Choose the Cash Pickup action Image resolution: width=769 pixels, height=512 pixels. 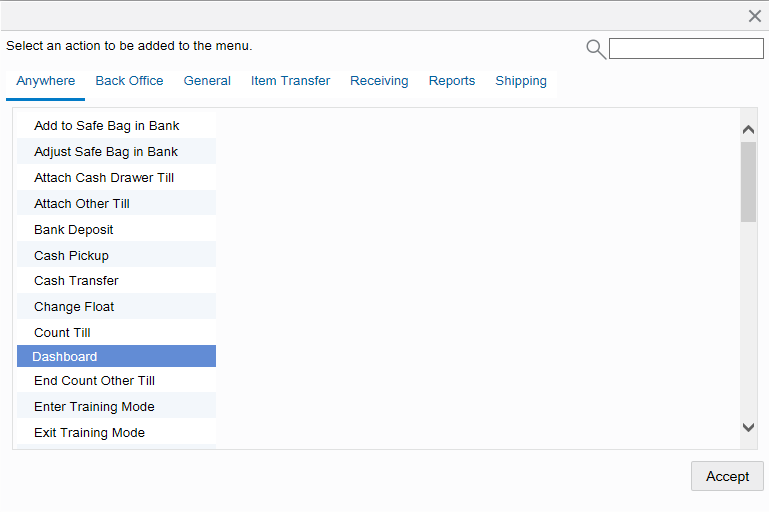click(116, 255)
